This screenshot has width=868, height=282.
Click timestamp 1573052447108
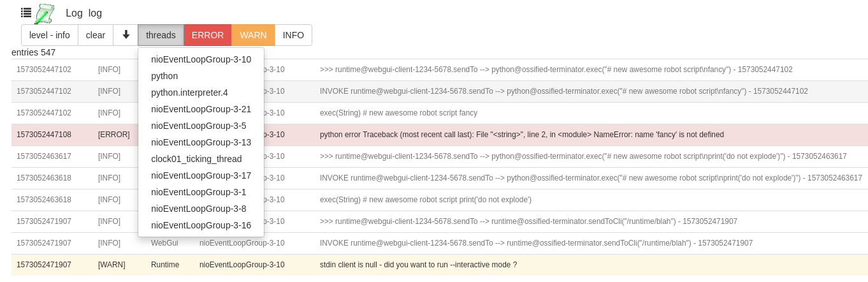coord(44,135)
